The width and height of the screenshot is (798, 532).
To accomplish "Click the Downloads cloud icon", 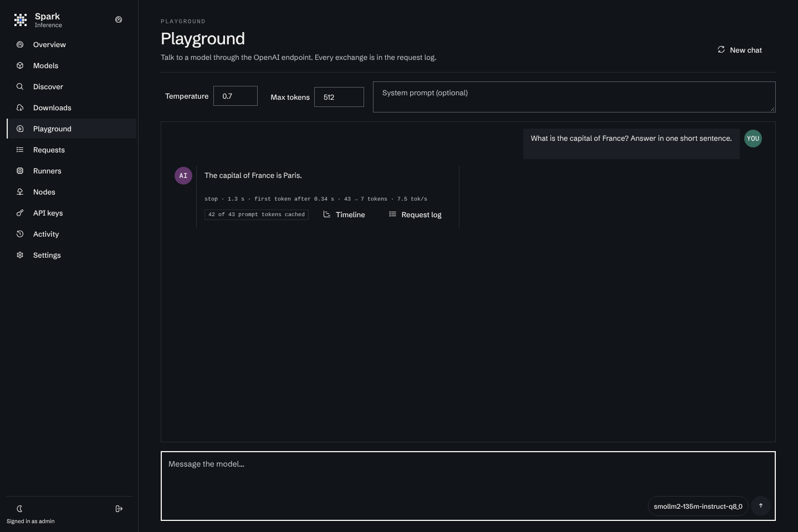I will (x=20, y=108).
